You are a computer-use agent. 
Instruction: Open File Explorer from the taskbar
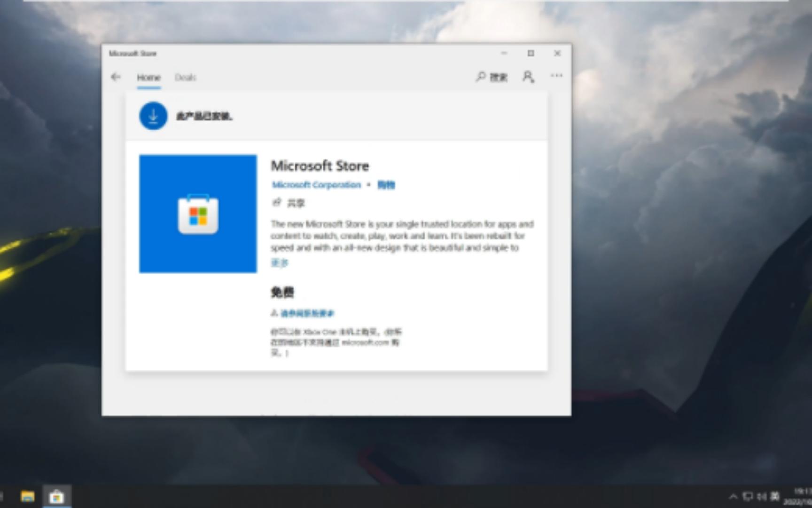(x=28, y=497)
